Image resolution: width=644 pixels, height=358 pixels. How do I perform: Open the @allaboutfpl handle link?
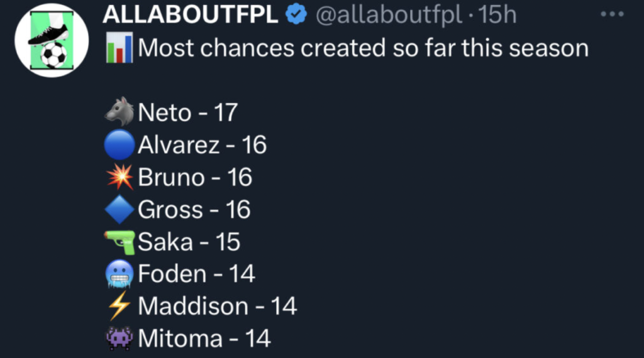[388, 16]
